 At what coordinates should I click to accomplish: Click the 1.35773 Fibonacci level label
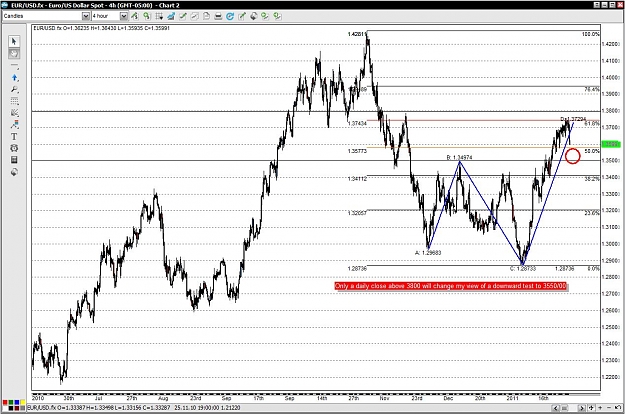tap(357, 151)
